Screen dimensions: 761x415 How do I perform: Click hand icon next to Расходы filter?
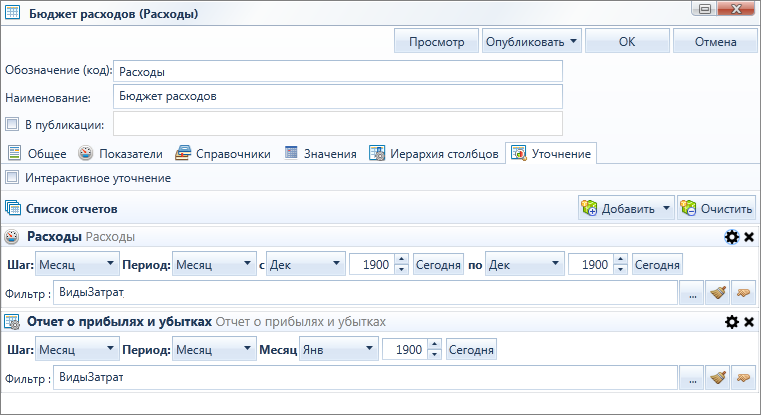pos(744,293)
